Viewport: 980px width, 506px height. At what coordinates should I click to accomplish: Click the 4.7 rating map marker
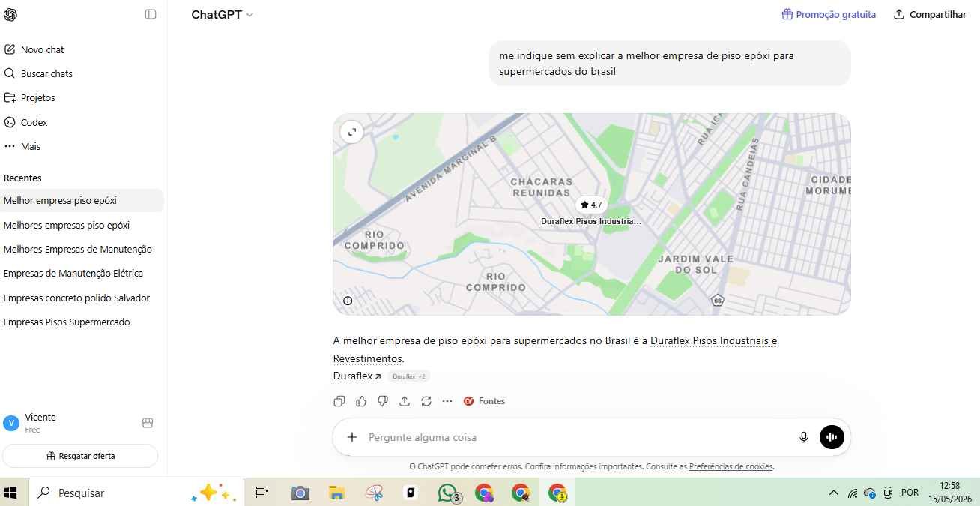pos(591,205)
